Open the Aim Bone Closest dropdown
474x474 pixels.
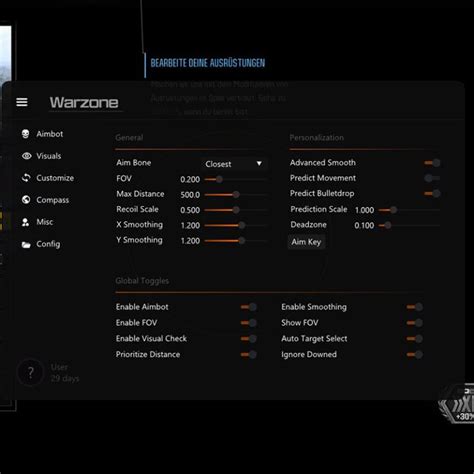(x=234, y=164)
